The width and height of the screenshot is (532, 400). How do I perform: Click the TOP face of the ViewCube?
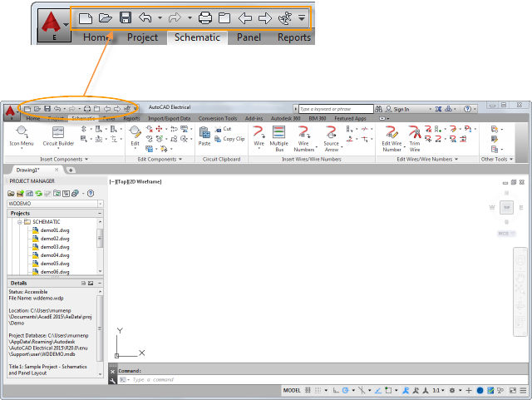506,207
